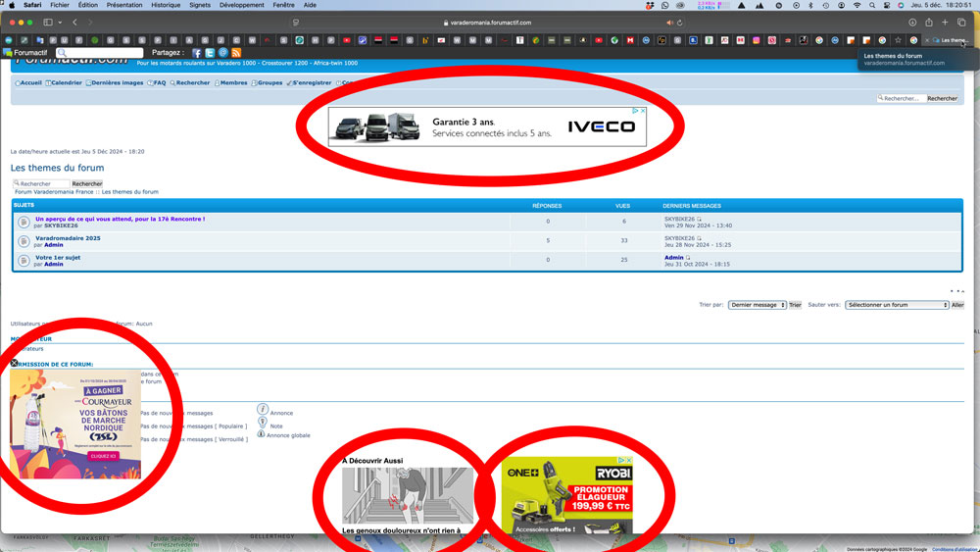Open the Historique menu

166,5
